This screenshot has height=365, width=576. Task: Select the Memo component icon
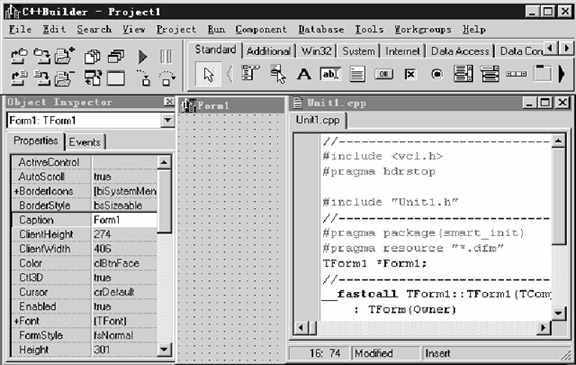(x=357, y=74)
